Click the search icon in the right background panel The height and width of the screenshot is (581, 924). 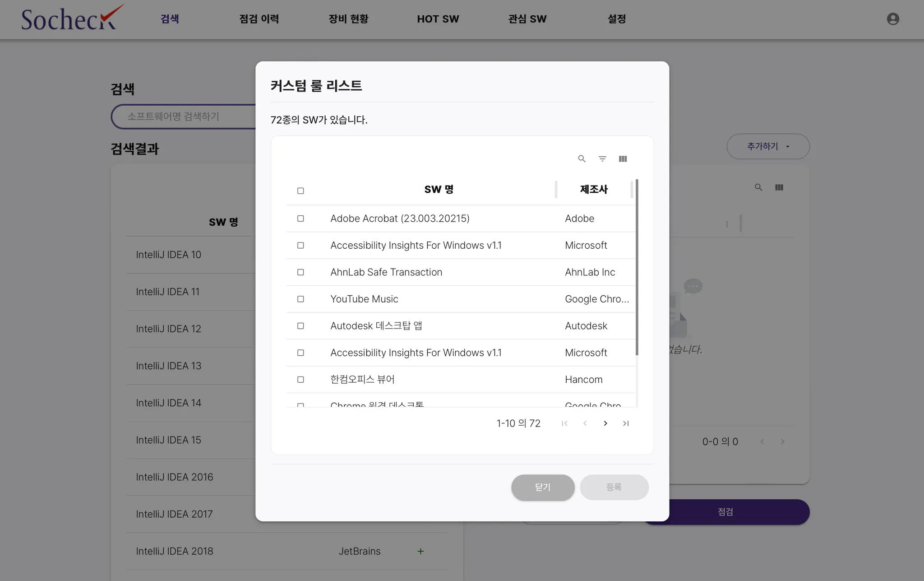[758, 187]
